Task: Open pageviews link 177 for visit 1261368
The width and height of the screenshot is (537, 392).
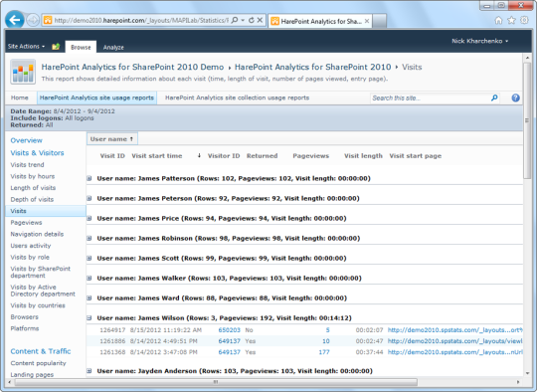Action: [324, 352]
